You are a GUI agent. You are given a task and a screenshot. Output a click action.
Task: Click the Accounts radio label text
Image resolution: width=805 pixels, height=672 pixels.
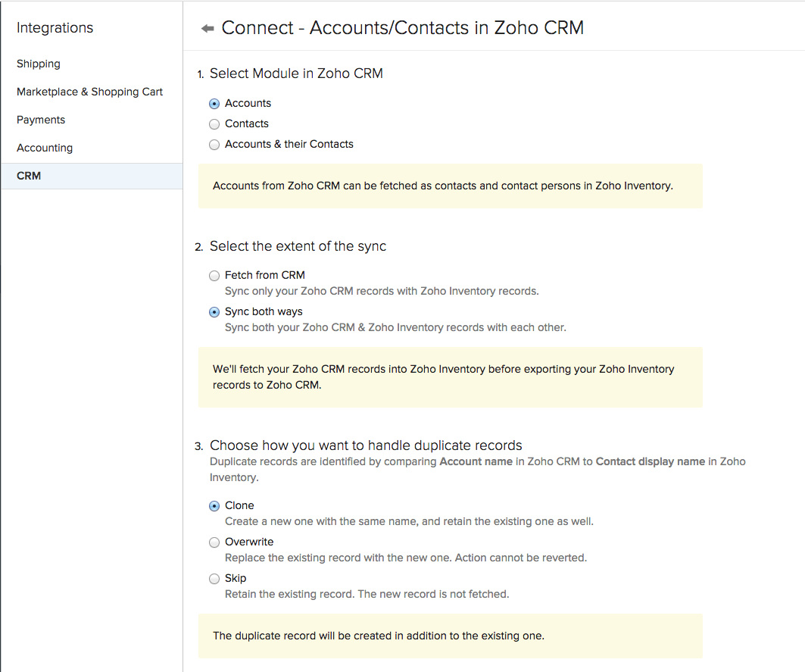point(247,103)
